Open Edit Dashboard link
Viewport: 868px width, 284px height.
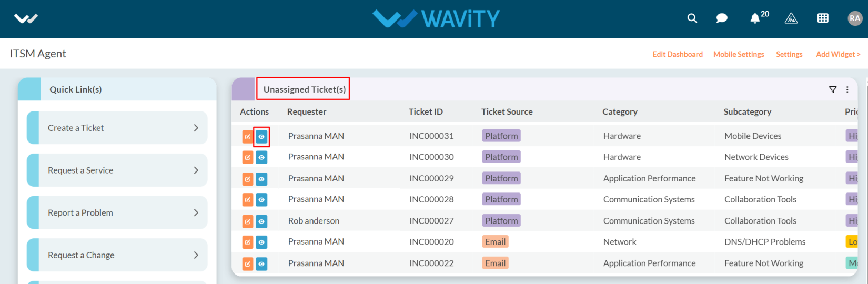tap(678, 54)
